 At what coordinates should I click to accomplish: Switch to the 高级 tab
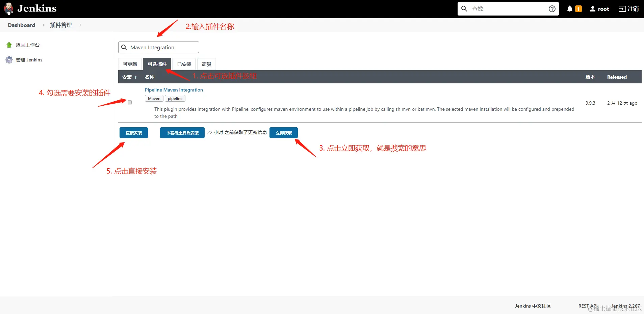coord(206,64)
